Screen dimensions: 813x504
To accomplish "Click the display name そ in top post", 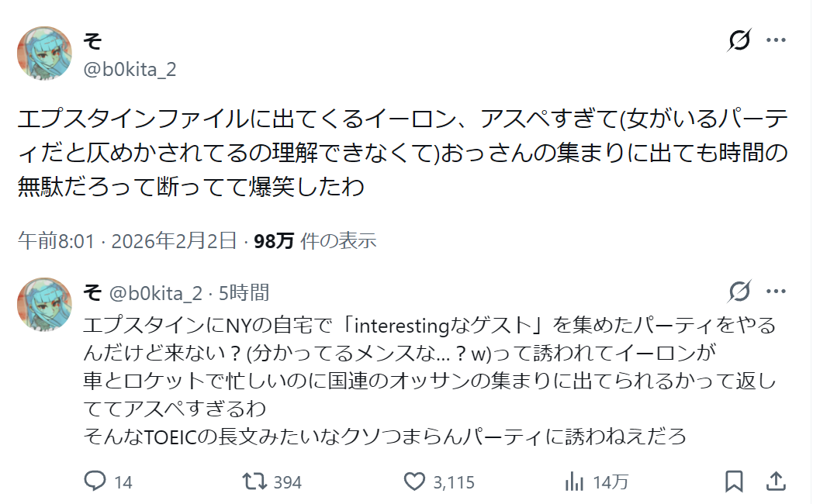I will (x=92, y=40).
